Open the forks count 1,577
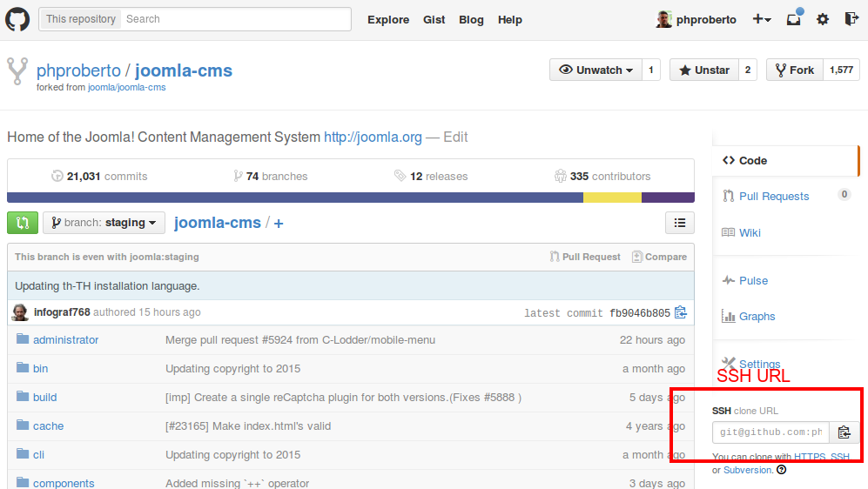Image resolution: width=868 pixels, height=489 pixels. 841,70
